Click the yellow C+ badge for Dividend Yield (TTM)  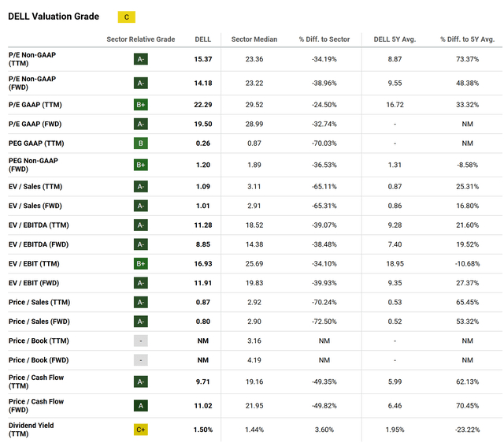(x=141, y=430)
